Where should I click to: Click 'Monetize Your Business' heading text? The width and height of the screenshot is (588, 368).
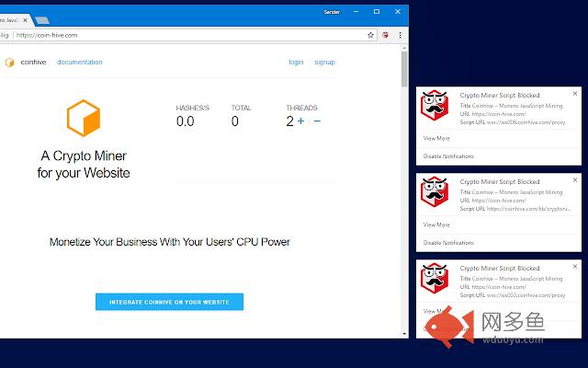(169, 242)
